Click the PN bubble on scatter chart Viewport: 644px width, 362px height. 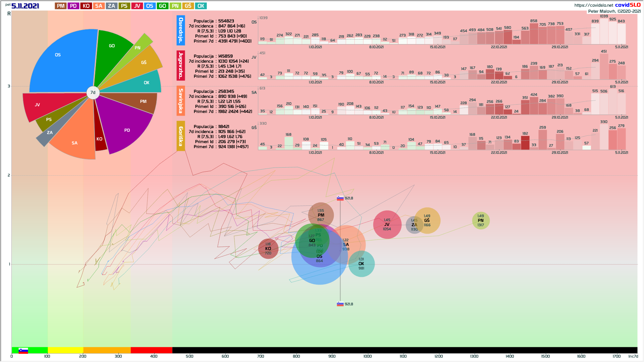click(x=481, y=221)
